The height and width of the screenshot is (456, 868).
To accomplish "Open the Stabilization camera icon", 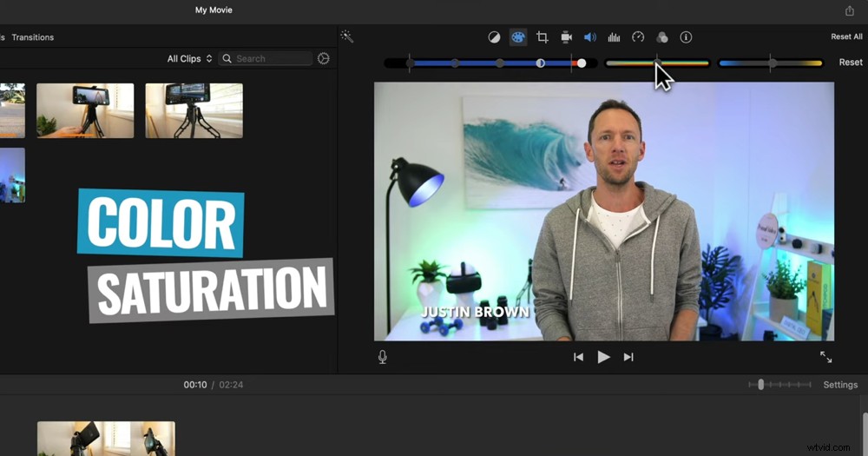I will tap(566, 37).
